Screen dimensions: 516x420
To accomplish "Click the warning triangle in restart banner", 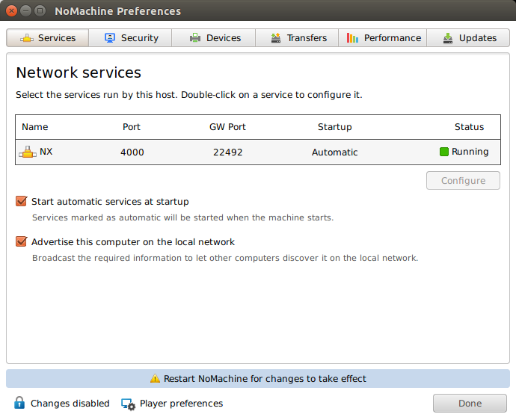I will coord(155,379).
